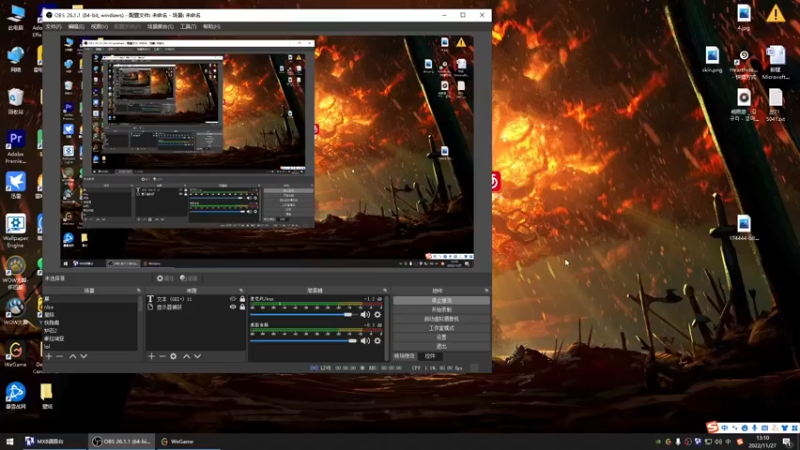
Task: Mute the desktop audio speaker icon
Action: (364, 340)
